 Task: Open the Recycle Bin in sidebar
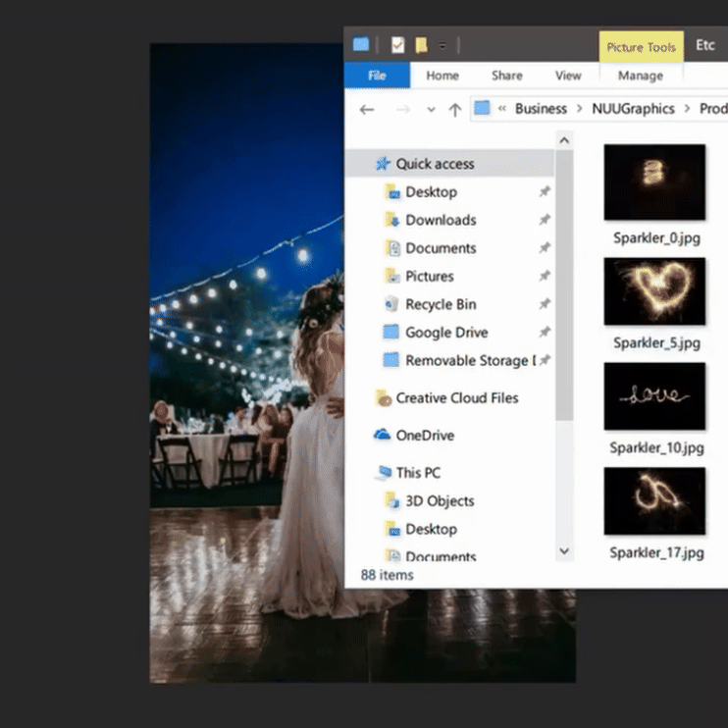point(441,304)
